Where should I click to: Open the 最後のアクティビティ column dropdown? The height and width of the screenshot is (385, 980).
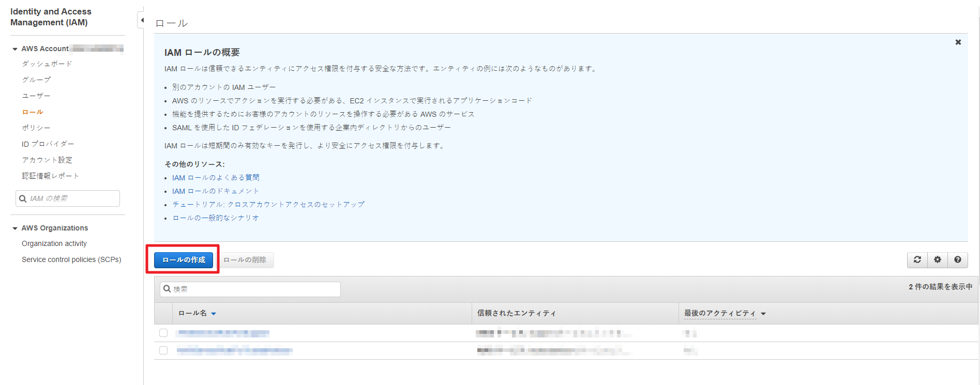point(763,314)
